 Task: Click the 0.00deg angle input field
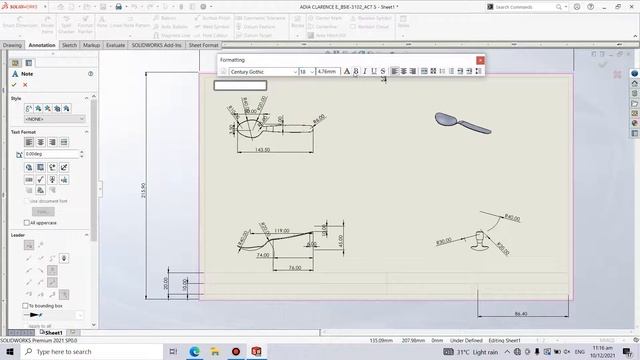pos(51,154)
